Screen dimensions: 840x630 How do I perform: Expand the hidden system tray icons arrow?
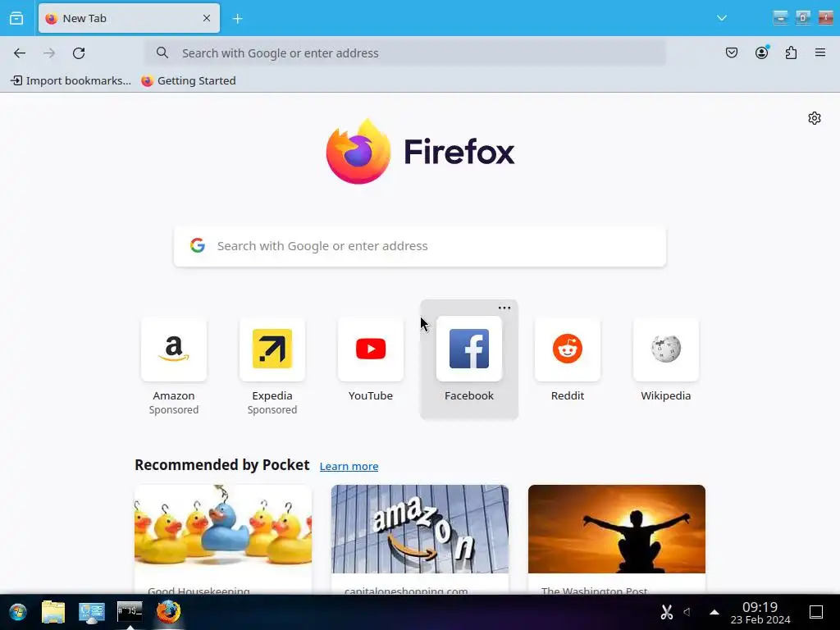pyautogui.click(x=714, y=612)
